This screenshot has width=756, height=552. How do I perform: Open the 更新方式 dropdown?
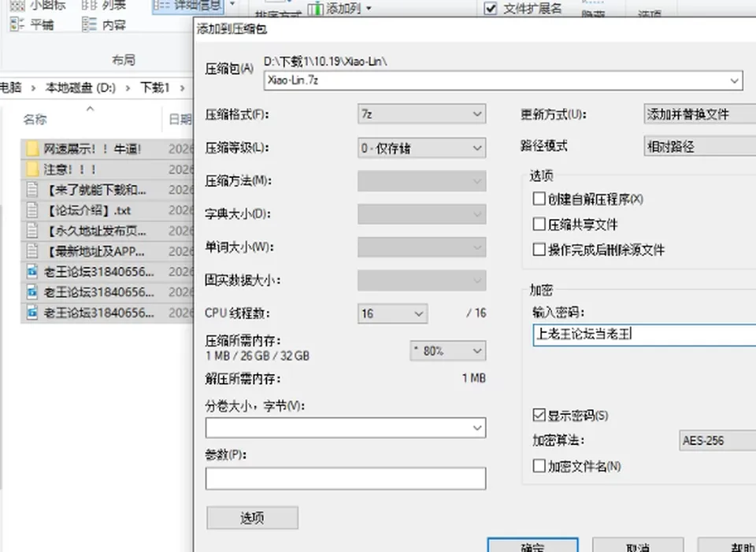[x=700, y=114]
